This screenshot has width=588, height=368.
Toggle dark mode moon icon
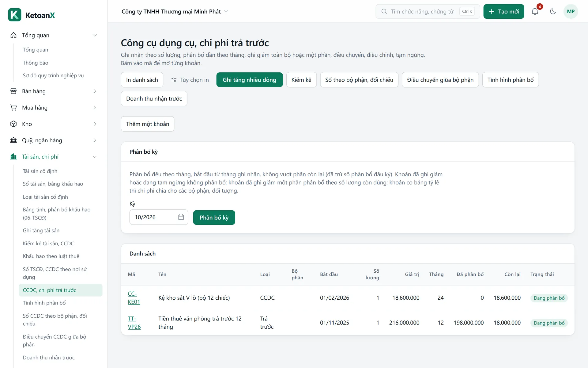pyautogui.click(x=553, y=12)
